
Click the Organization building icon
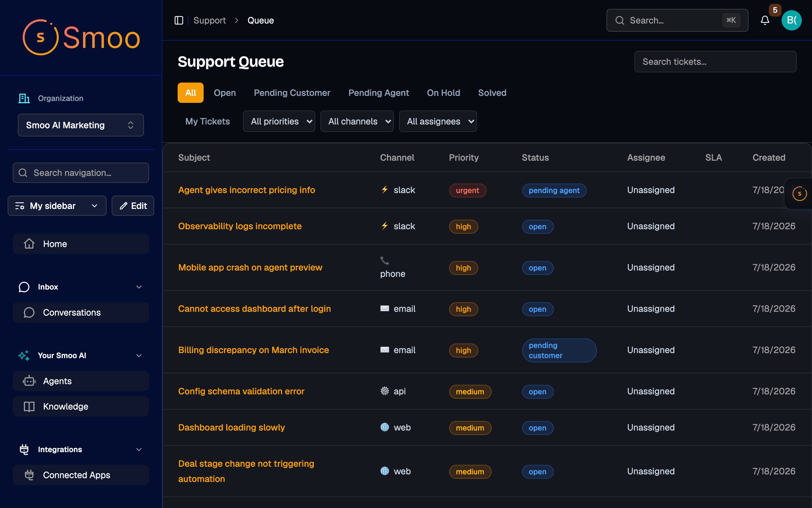24,98
